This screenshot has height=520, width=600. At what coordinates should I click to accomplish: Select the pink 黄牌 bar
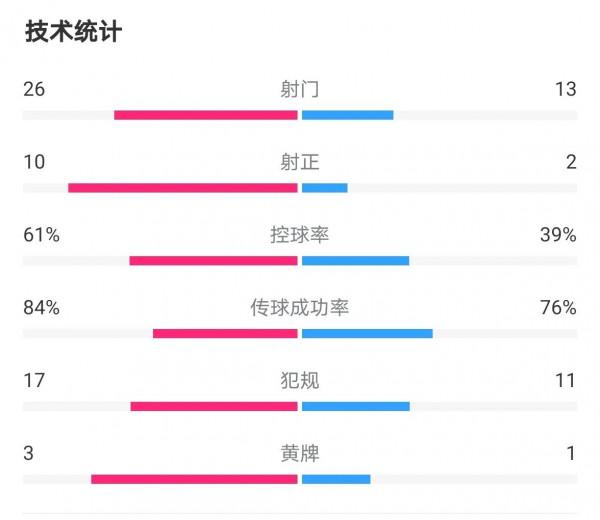[194, 480]
